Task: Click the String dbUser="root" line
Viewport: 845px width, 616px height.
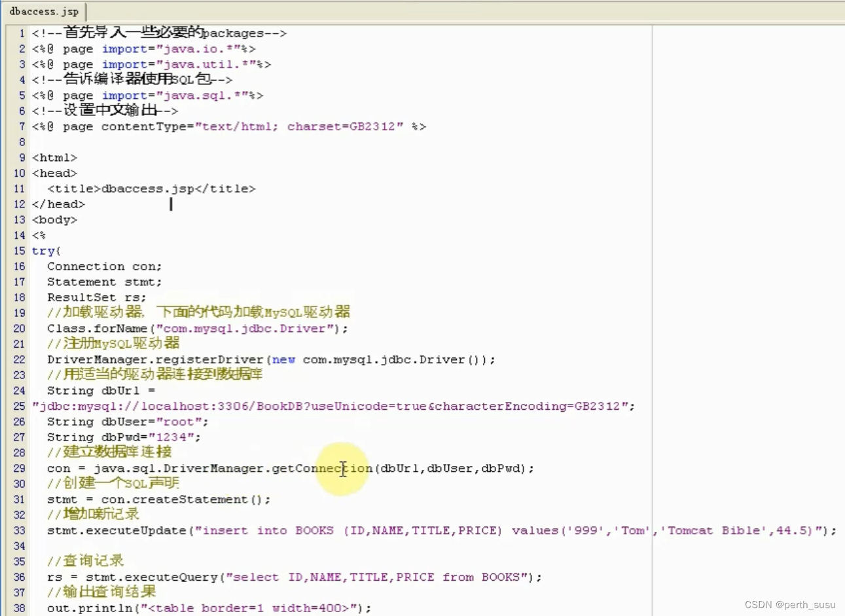Action: (x=128, y=422)
